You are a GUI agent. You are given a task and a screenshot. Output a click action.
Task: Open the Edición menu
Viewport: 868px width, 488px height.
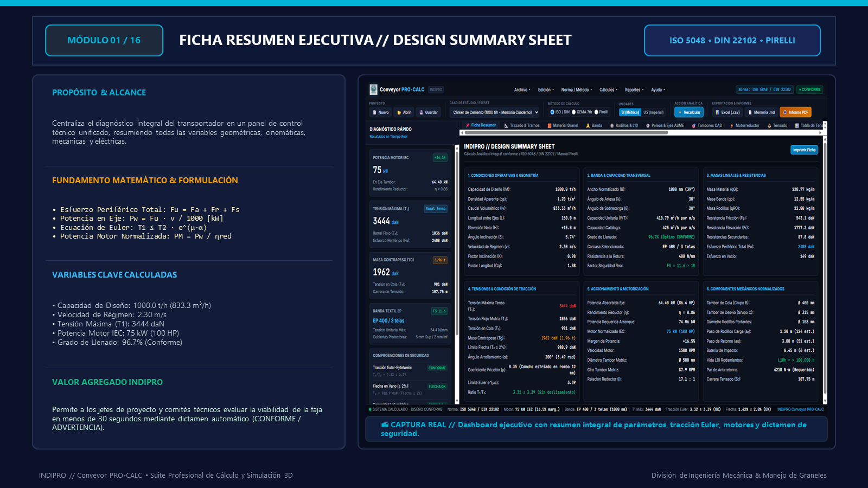click(546, 89)
